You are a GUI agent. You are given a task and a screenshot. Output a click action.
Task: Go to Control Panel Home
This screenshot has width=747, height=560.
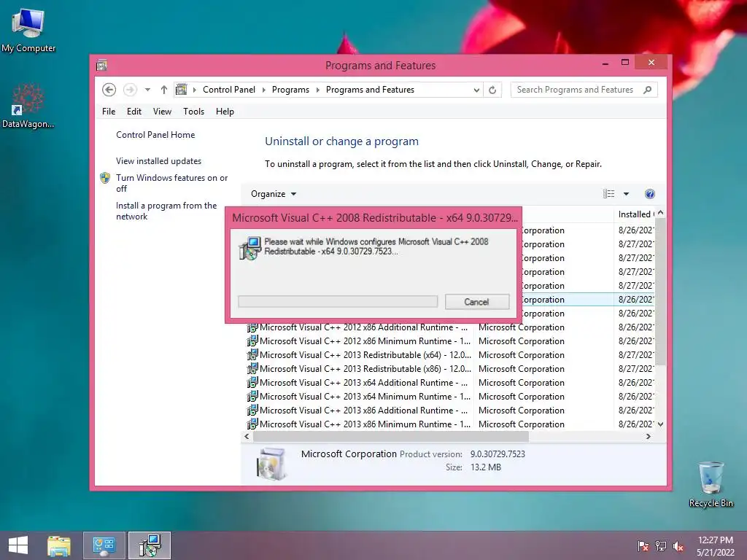[x=155, y=135]
